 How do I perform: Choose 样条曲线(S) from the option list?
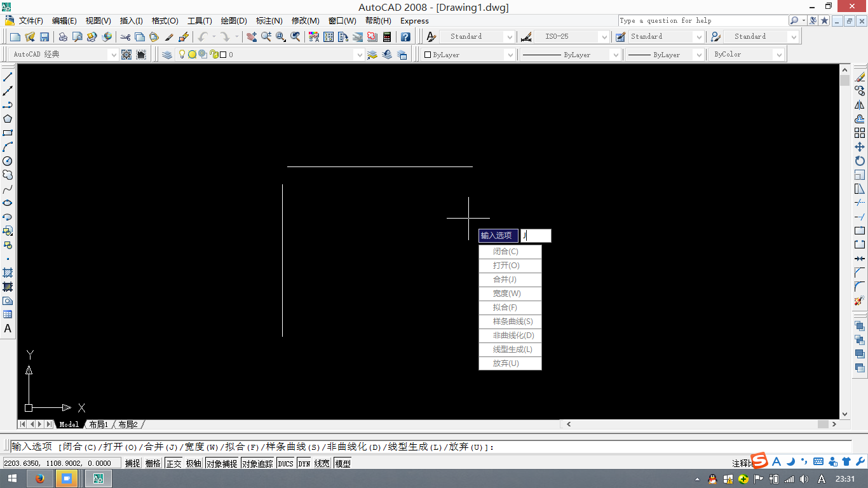click(510, 322)
